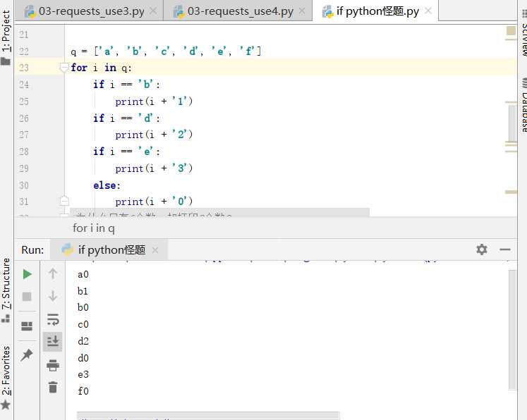Click fold end marker at line 31
Viewport: 527px width, 420px height.
64,201
